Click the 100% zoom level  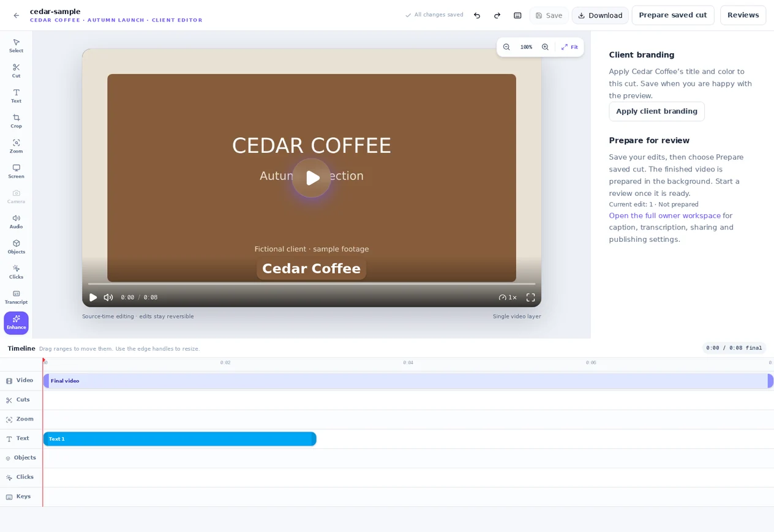click(526, 47)
